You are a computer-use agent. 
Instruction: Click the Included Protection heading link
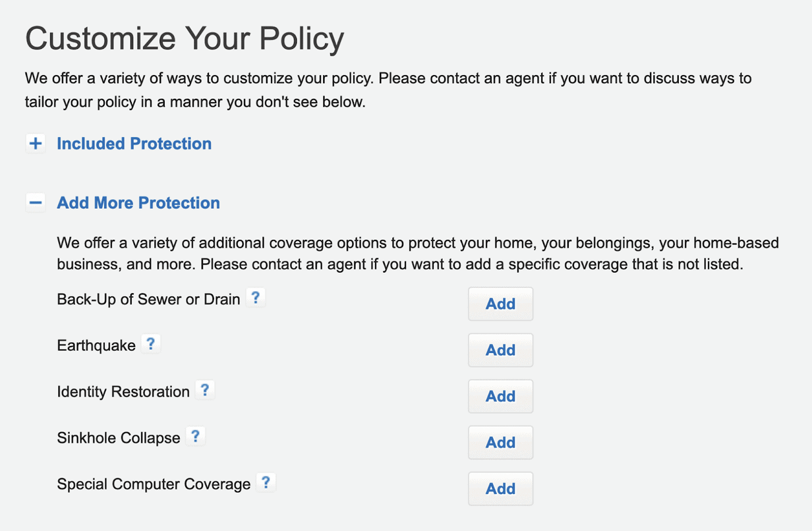[134, 144]
